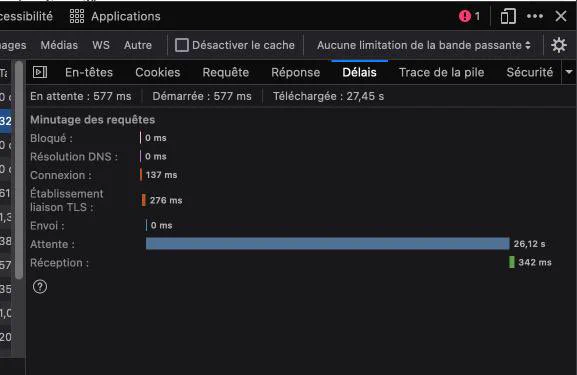The image size is (577, 375).
Task: Click the En attente : 577 ms text
Action: click(81, 96)
